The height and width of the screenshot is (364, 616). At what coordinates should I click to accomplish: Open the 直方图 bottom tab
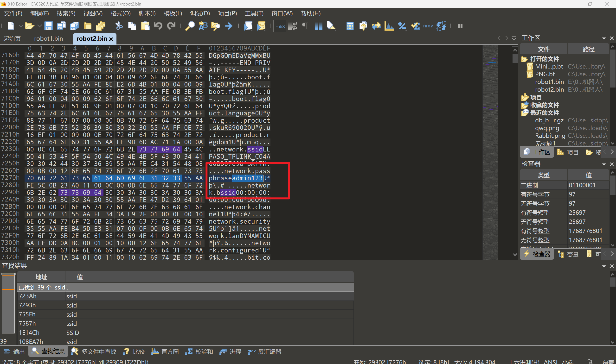(x=165, y=351)
